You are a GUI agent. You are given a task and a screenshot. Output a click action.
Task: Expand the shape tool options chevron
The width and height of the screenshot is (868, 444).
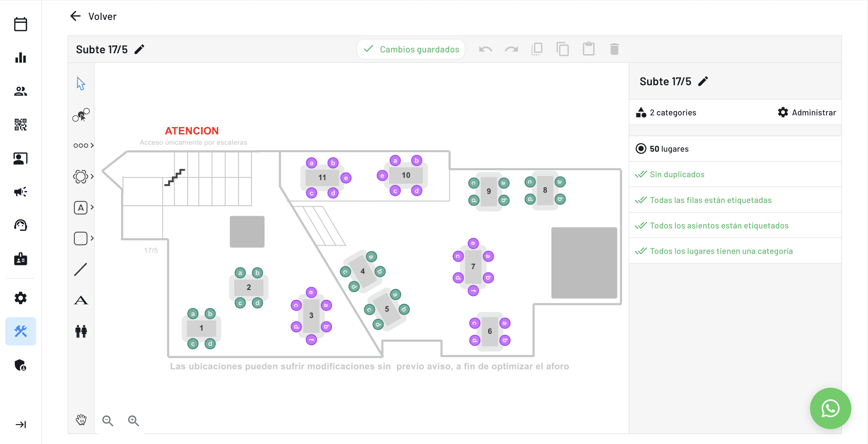tap(92, 238)
